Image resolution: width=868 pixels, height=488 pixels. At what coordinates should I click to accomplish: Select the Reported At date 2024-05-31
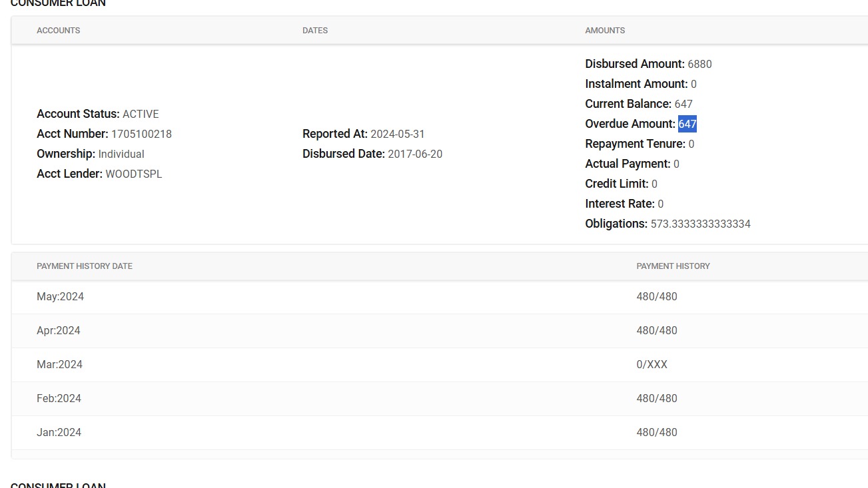[397, 134]
